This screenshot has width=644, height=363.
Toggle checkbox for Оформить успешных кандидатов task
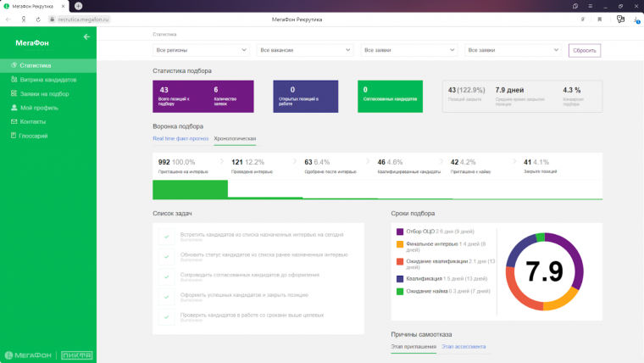click(166, 296)
